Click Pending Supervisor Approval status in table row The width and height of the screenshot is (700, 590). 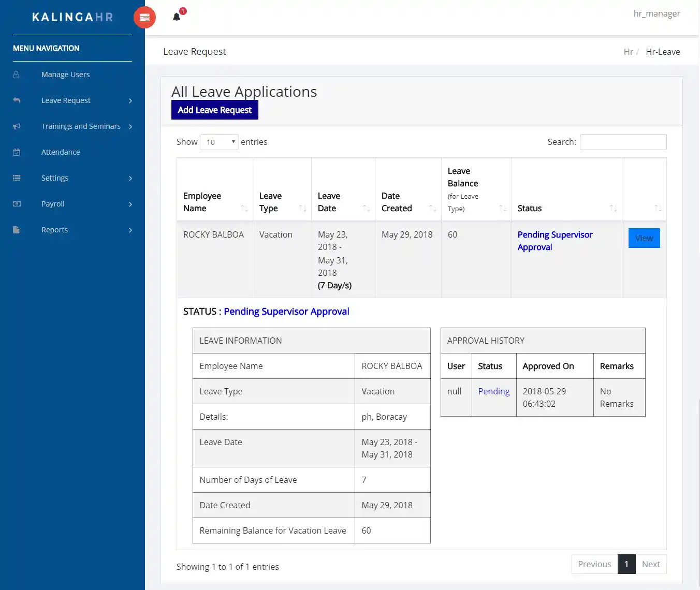[x=555, y=241]
